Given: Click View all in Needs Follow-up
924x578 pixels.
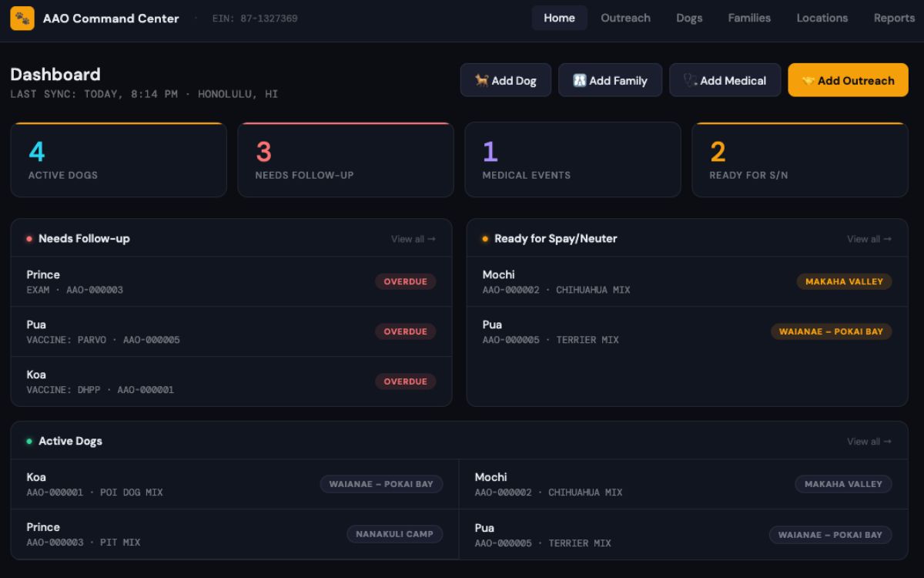Looking at the screenshot, I should 413,239.
